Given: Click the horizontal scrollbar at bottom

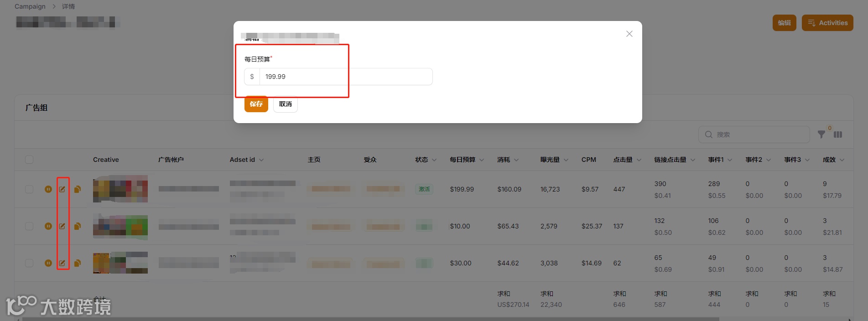Looking at the screenshot, I should [370, 319].
